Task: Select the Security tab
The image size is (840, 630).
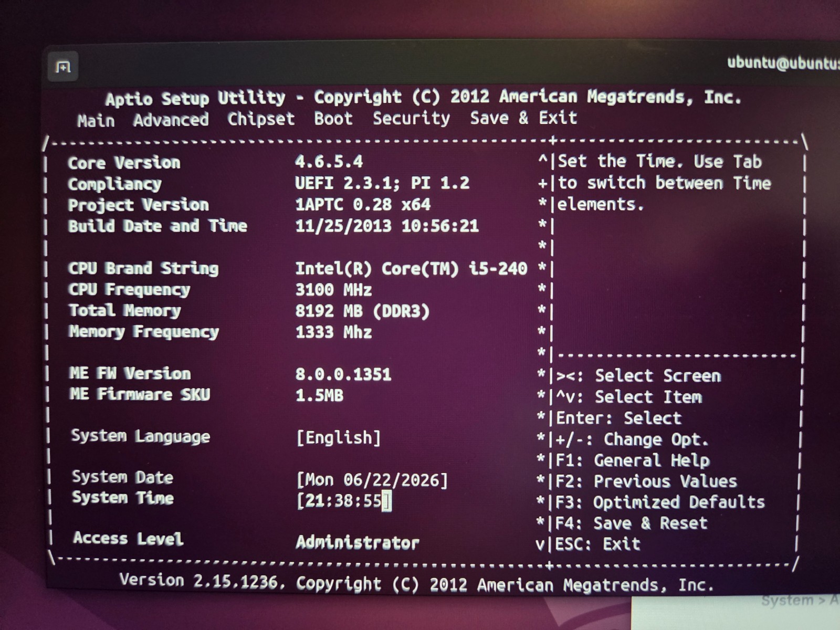Action: [412, 118]
